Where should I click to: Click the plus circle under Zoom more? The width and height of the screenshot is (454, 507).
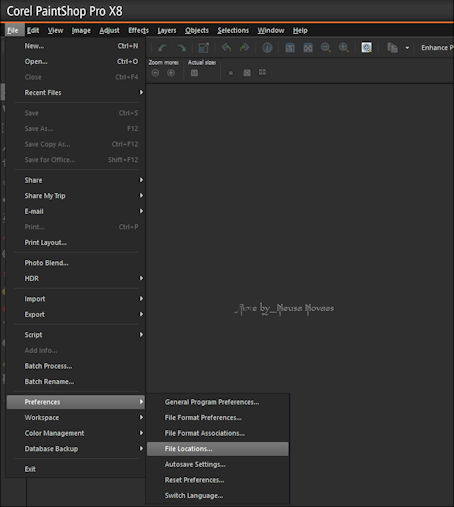click(x=171, y=73)
